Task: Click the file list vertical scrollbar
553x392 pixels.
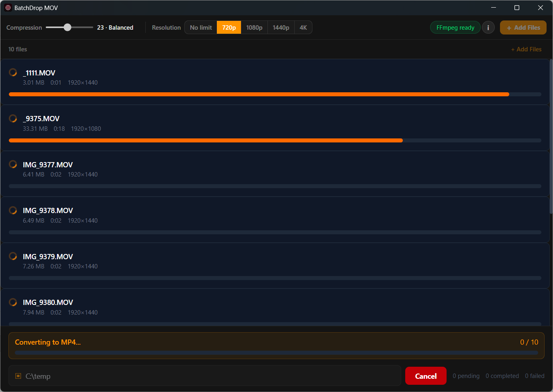Action: (x=551, y=136)
